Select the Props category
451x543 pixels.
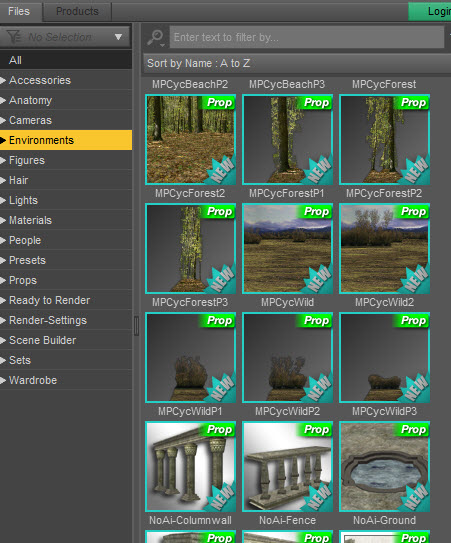click(x=66, y=281)
